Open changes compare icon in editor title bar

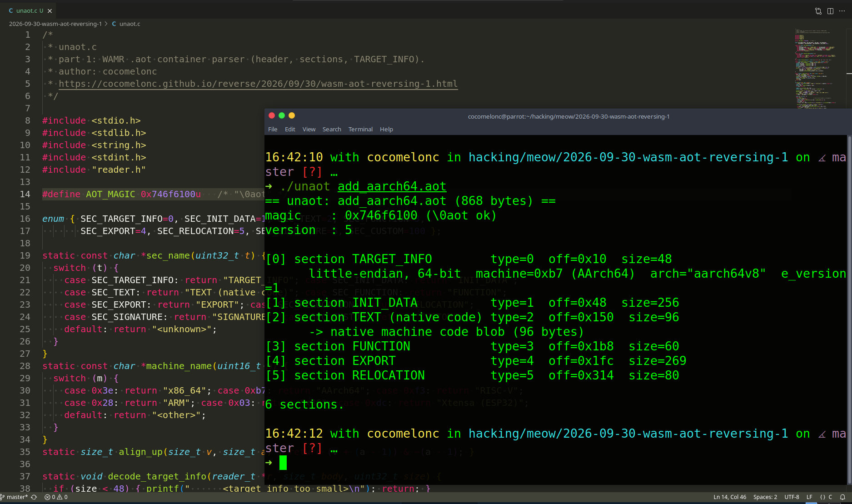coord(818,11)
